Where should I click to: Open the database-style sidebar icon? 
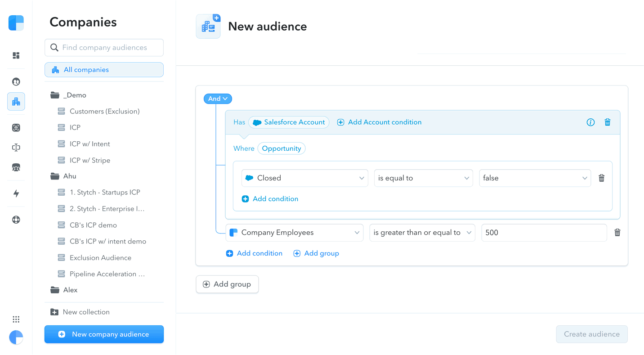point(16,128)
